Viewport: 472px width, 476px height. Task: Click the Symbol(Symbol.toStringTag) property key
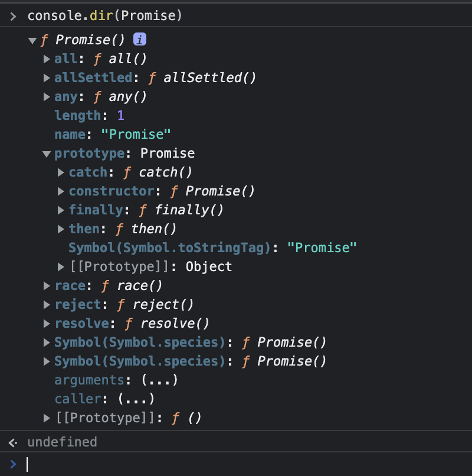pos(169,247)
